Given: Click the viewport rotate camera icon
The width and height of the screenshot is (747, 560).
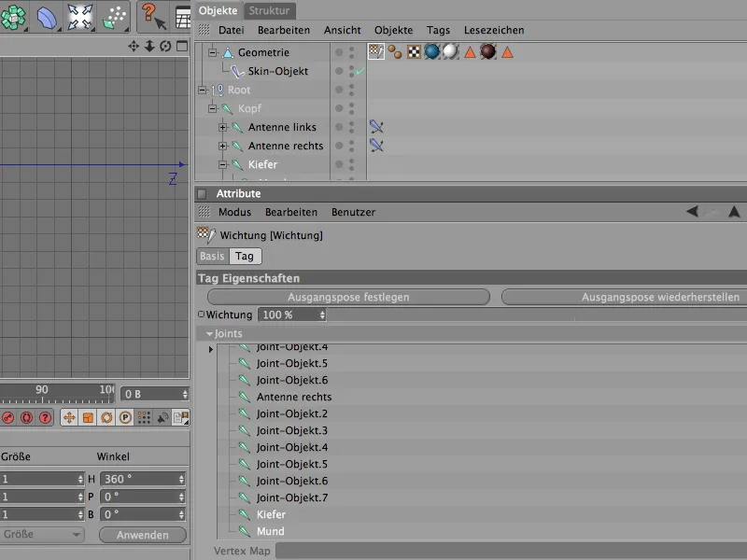Looking at the screenshot, I should pos(166,46).
